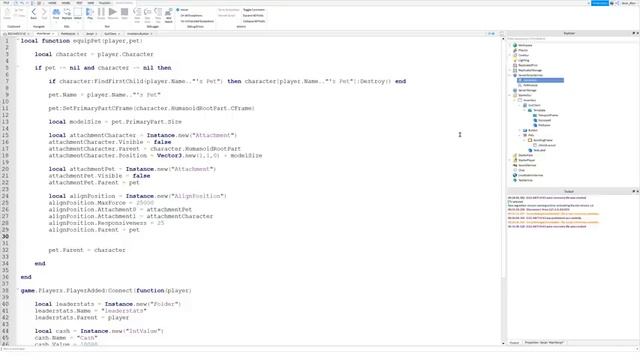Collapse the StarterGui tree node arrow
The image size is (640, 360).
[510, 96]
